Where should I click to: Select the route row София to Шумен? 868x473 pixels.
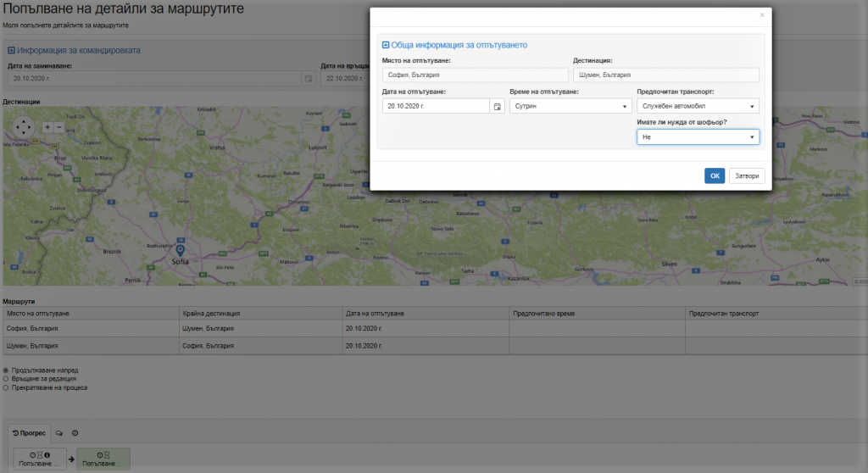click(x=435, y=328)
